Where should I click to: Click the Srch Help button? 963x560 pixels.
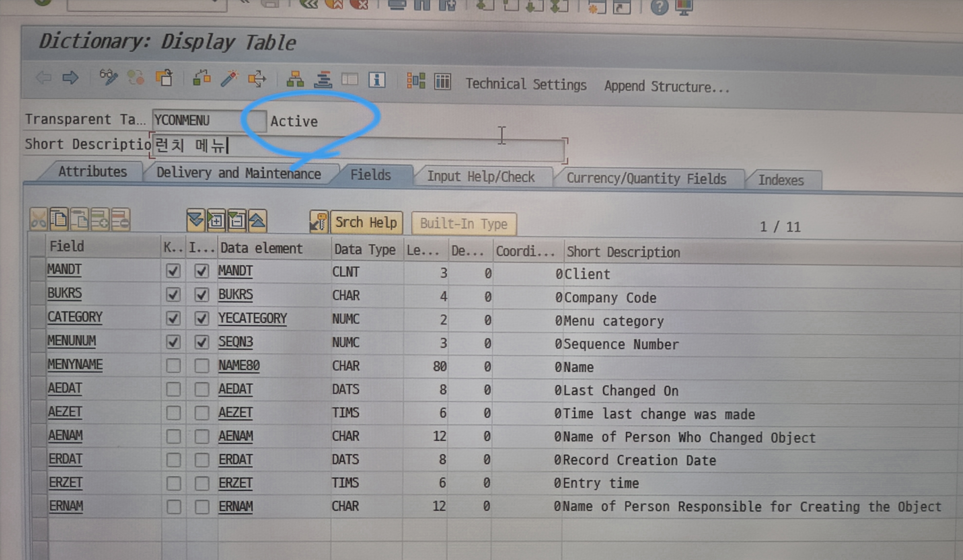click(366, 222)
